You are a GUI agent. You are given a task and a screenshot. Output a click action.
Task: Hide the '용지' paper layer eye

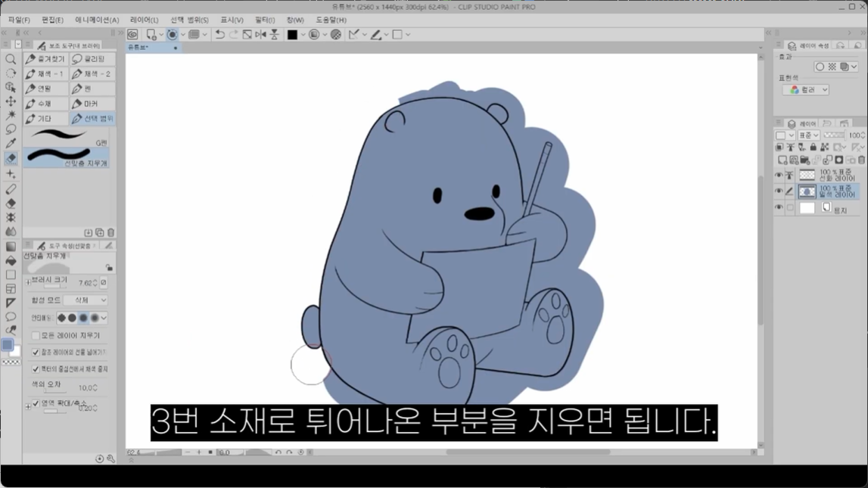[779, 207]
